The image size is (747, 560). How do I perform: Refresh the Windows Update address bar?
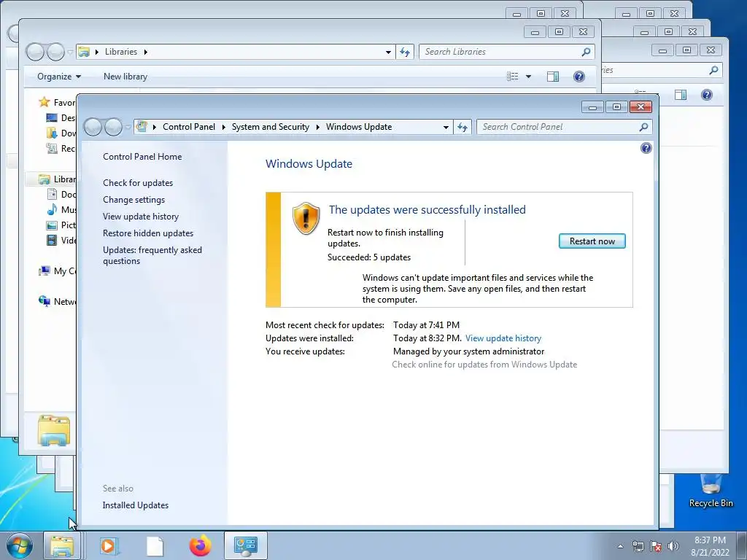[x=462, y=127]
